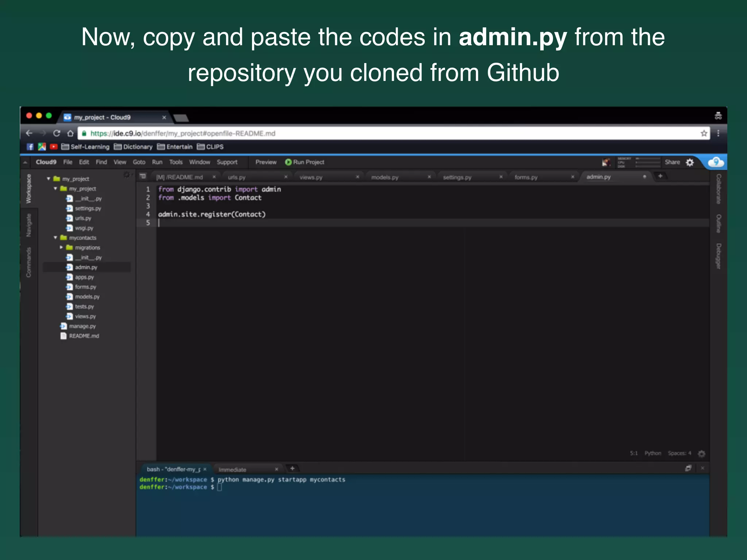
Task: Toggle the Outline side panel
Action: click(x=718, y=223)
